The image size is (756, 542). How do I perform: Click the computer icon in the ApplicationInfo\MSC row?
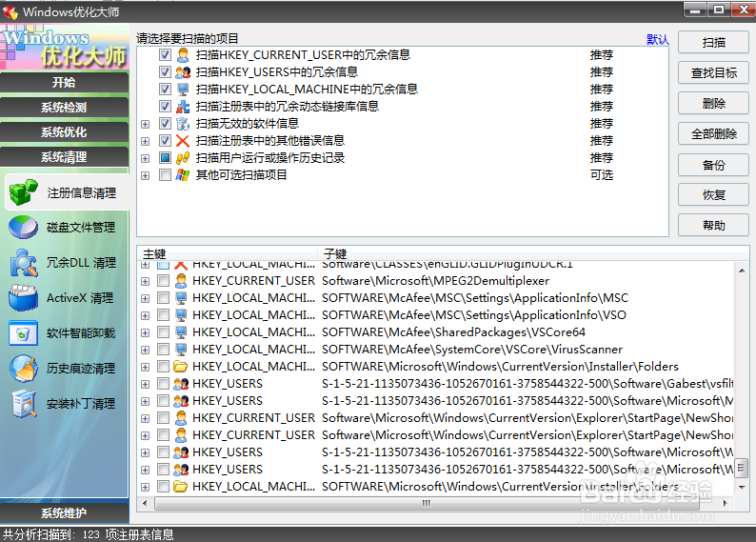point(181,298)
